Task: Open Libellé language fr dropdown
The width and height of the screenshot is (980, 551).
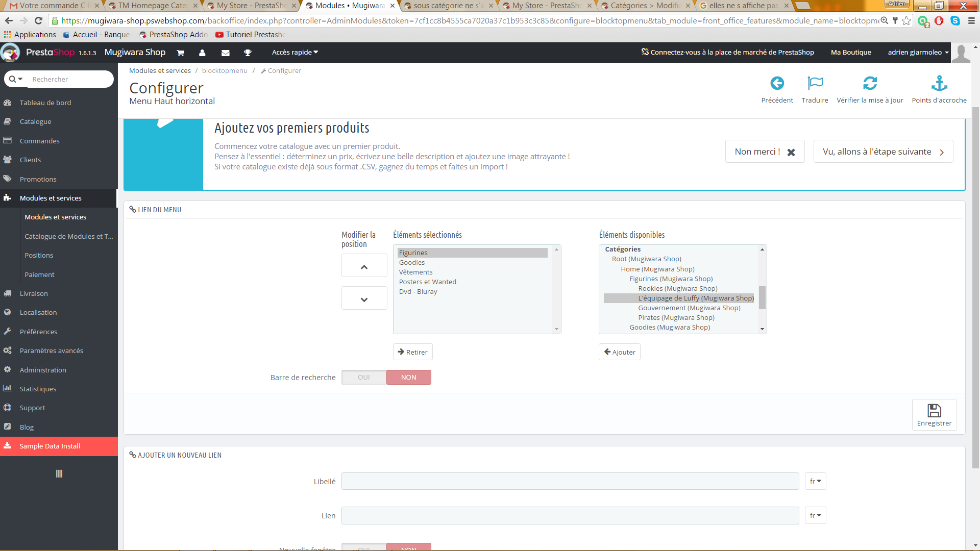Action: click(x=815, y=481)
